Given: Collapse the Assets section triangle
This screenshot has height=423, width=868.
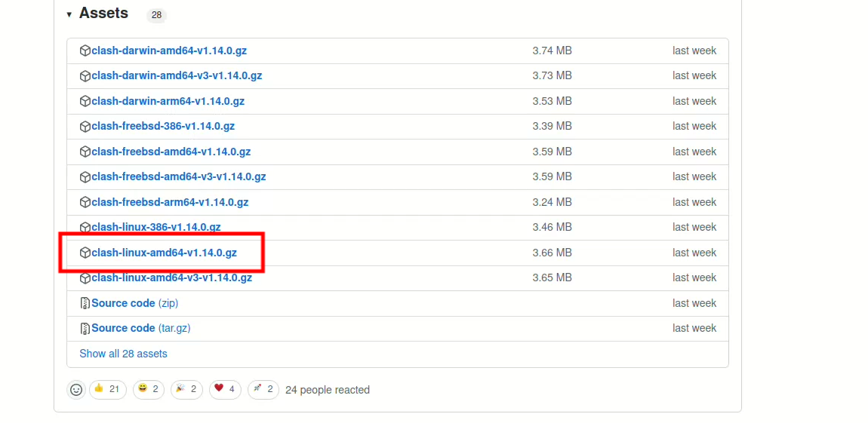Looking at the screenshot, I should pyautogui.click(x=69, y=14).
